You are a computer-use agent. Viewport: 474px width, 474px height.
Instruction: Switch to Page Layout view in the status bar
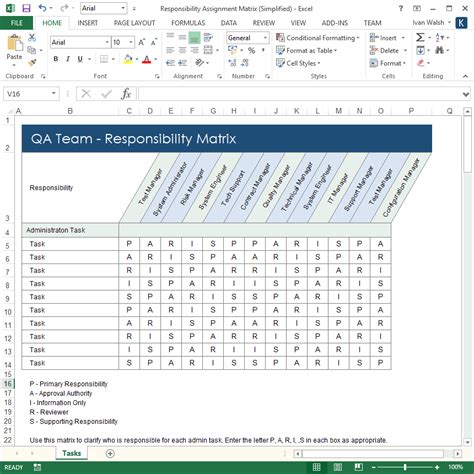(x=337, y=467)
